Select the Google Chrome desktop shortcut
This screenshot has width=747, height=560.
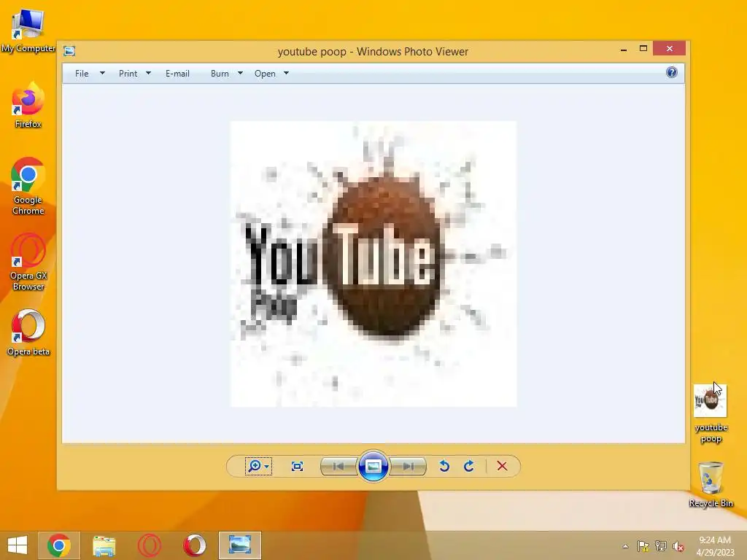(x=28, y=186)
